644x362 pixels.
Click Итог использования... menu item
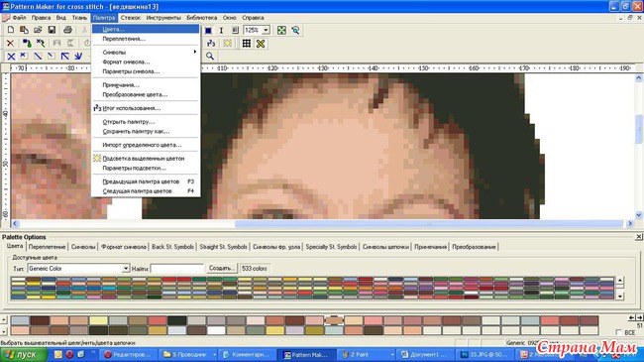146,108
